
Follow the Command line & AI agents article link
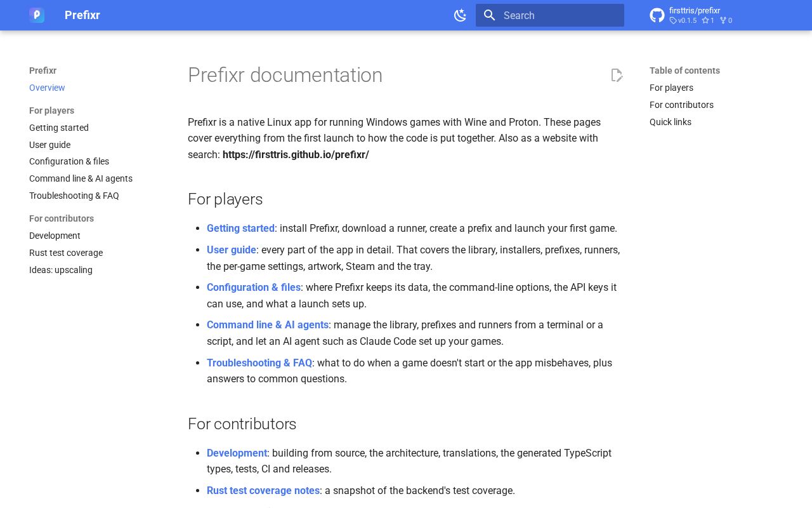tap(268, 324)
